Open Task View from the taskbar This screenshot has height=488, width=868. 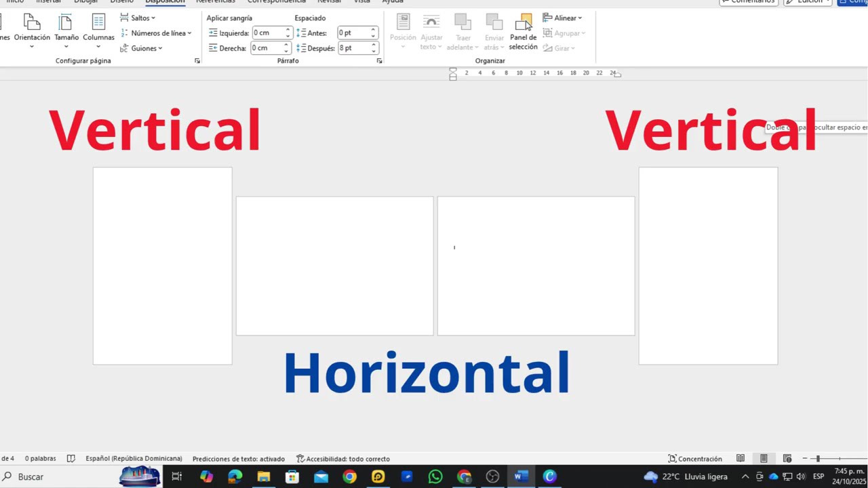pos(176,477)
